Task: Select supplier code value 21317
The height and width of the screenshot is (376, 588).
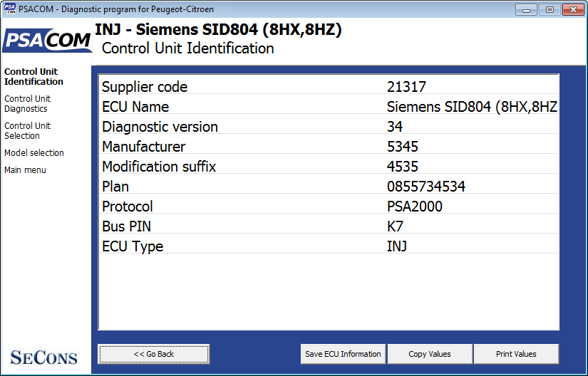Action: [x=406, y=87]
